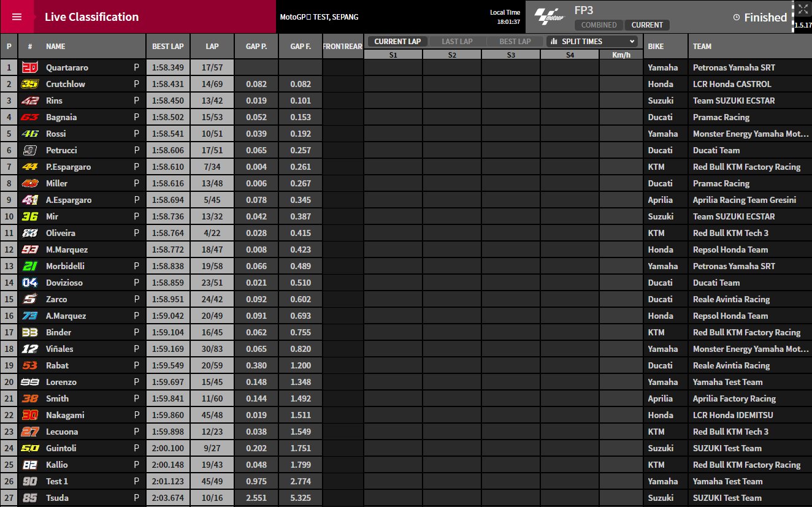Select the CURRENT LAP tab
812x507 pixels.
tap(397, 42)
